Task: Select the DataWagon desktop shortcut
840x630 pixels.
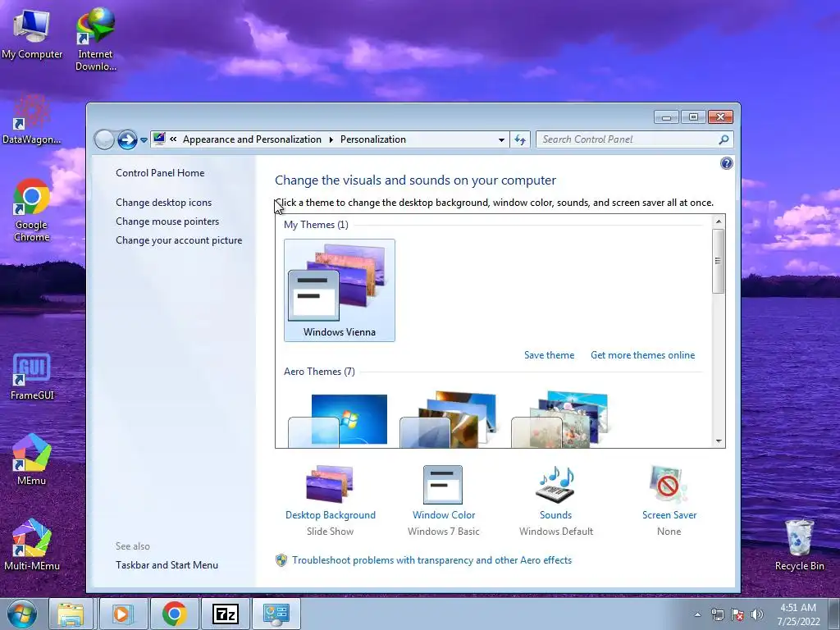Action: 32,120
